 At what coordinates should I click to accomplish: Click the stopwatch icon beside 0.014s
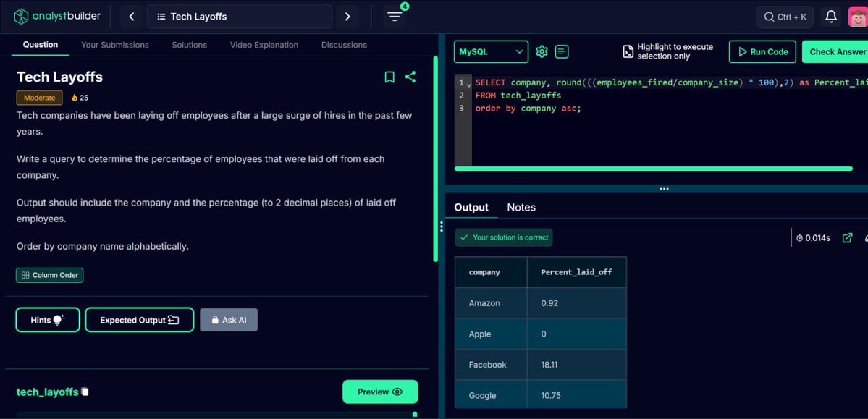pos(799,238)
